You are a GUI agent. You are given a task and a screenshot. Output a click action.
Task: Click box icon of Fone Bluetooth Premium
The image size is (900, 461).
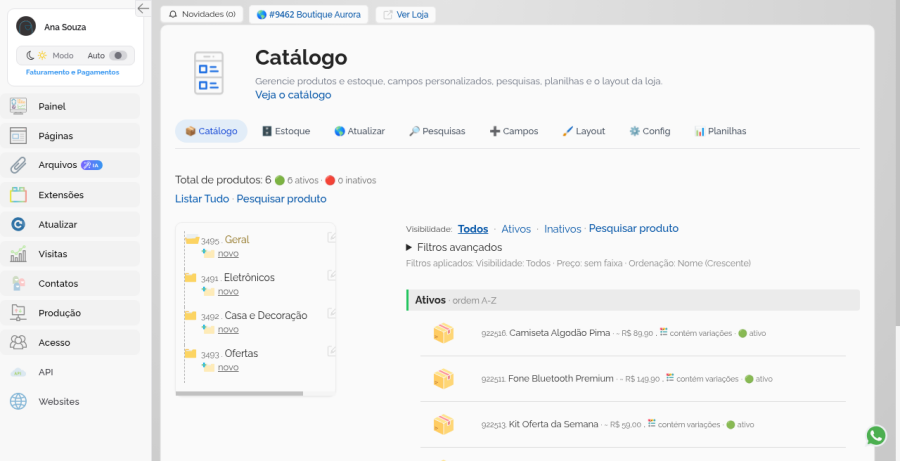click(444, 379)
